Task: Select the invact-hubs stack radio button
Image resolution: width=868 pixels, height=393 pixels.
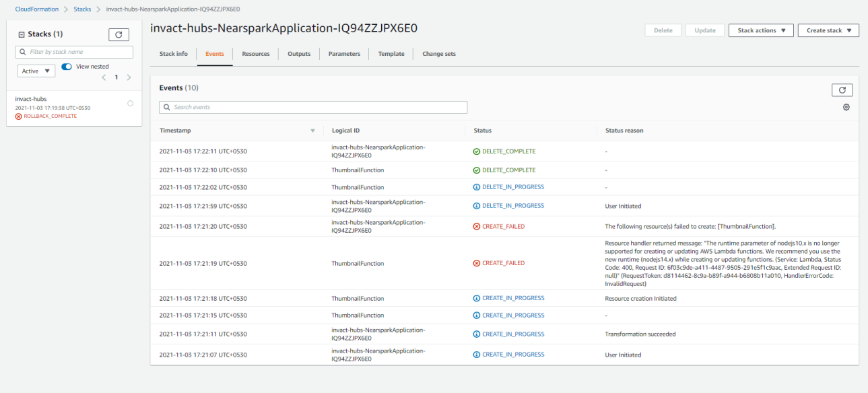Action: tap(130, 103)
